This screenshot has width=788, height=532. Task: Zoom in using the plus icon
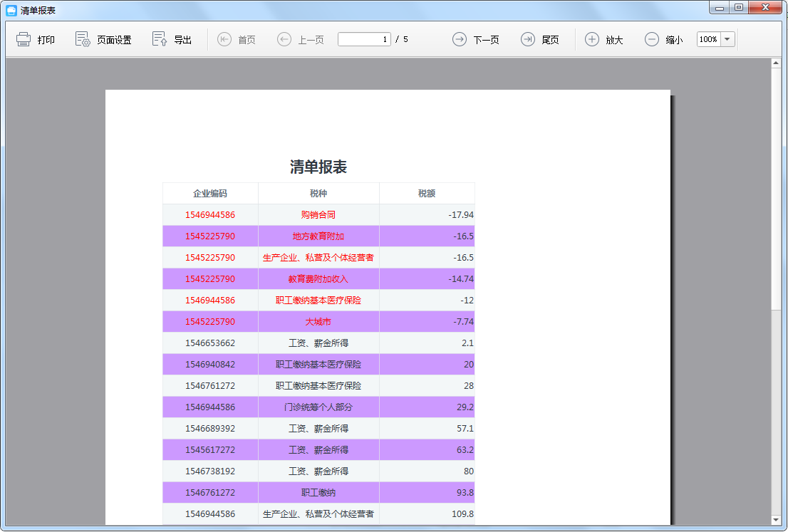coord(592,39)
